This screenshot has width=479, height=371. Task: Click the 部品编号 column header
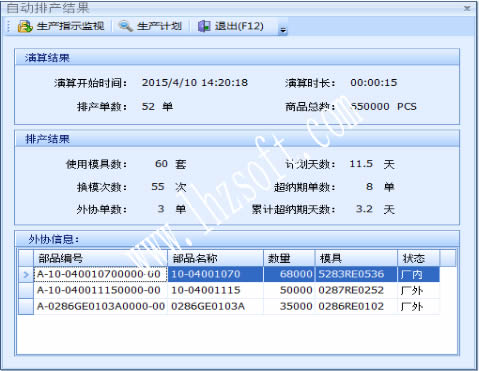[100, 258]
